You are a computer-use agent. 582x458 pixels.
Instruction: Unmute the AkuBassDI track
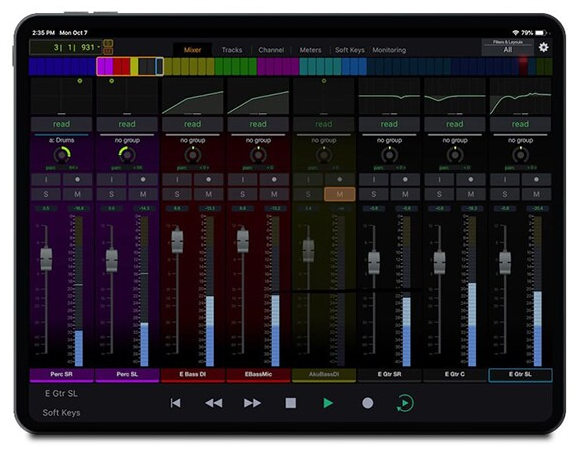tap(340, 194)
